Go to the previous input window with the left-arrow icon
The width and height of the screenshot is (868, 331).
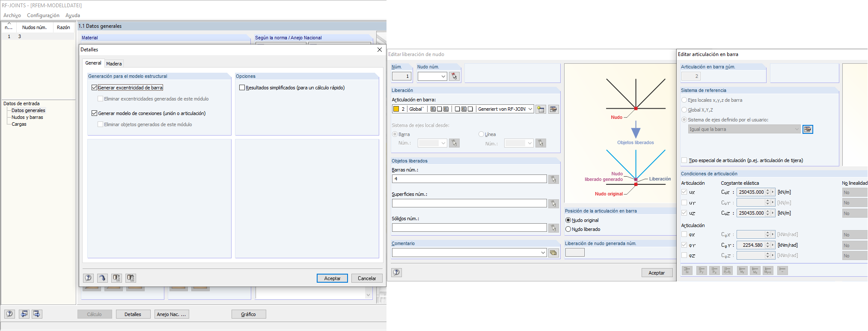pyautogui.click(x=24, y=314)
